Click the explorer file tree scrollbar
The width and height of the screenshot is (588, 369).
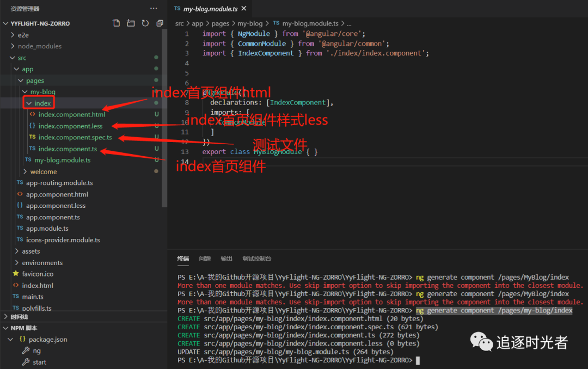point(164,118)
